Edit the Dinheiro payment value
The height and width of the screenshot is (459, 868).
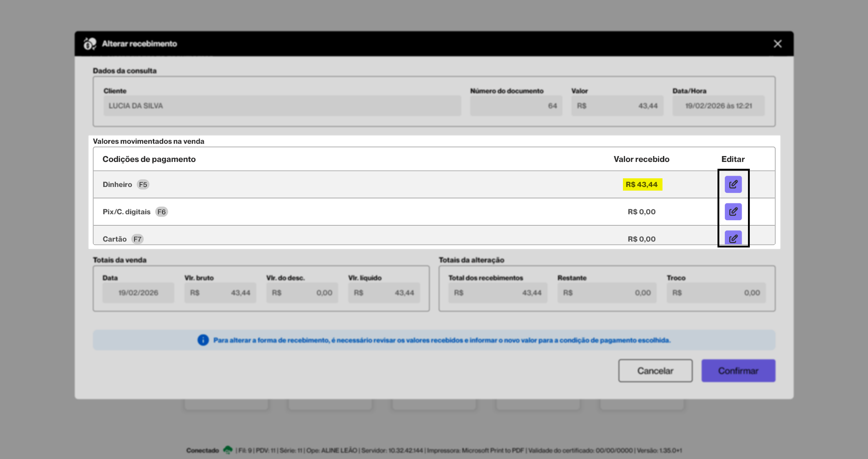tap(733, 184)
